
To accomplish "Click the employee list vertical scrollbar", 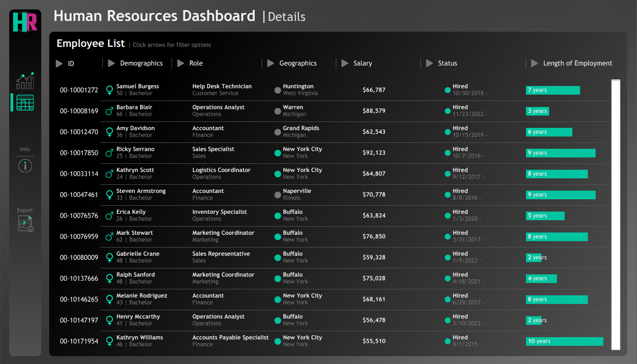I will (x=616, y=215).
